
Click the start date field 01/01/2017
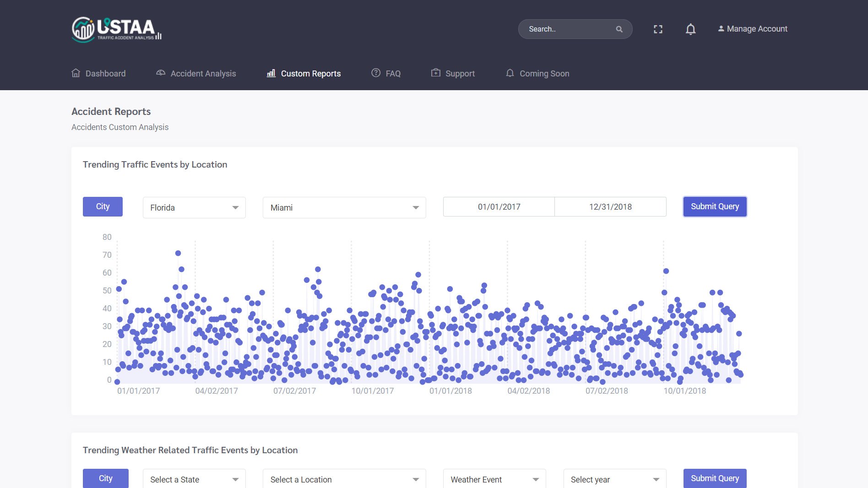point(499,207)
